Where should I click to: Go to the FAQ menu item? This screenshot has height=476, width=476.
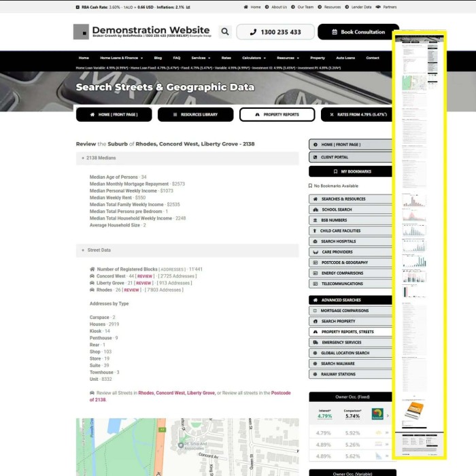177,58
